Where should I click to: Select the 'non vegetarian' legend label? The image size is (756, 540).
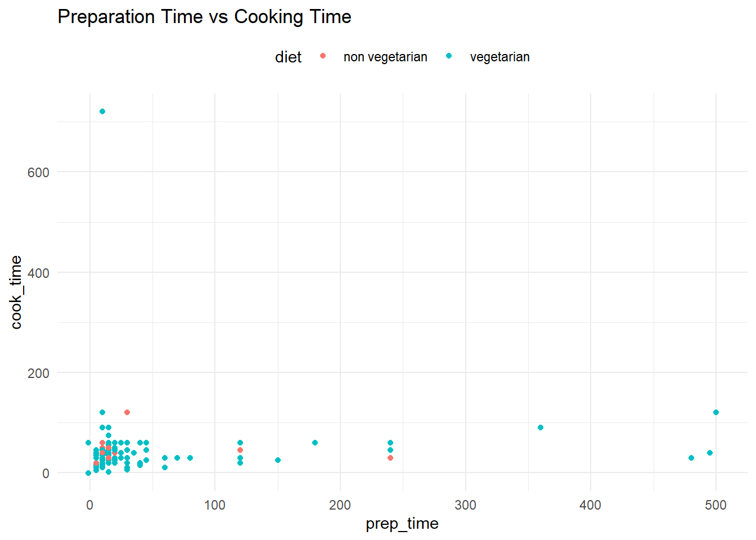click(x=385, y=57)
